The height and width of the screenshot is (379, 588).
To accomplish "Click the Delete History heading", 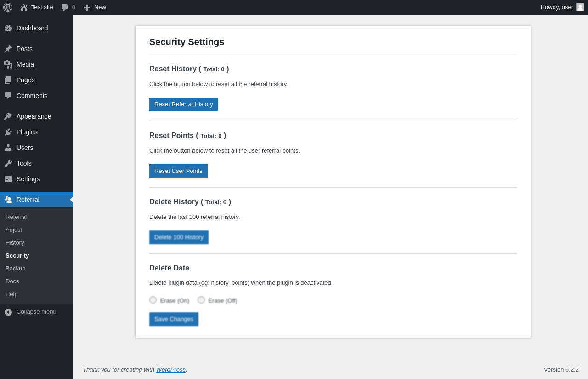I will [x=190, y=202].
